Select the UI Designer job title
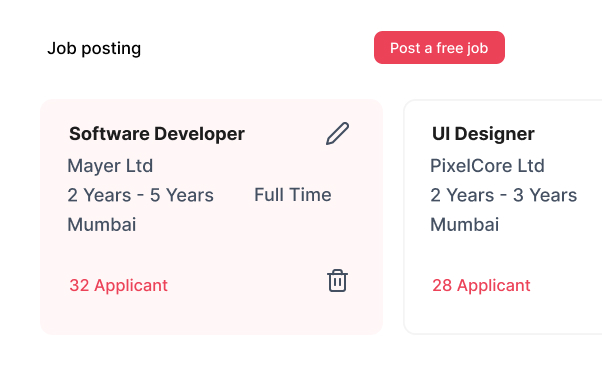This screenshot has width=602, height=366. click(483, 134)
